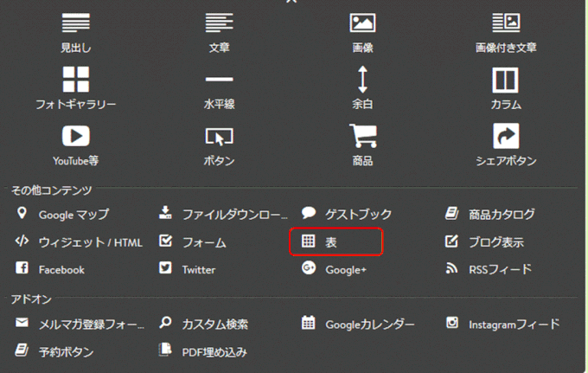
Task: Click the Facebook label text
Action: (62, 270)
